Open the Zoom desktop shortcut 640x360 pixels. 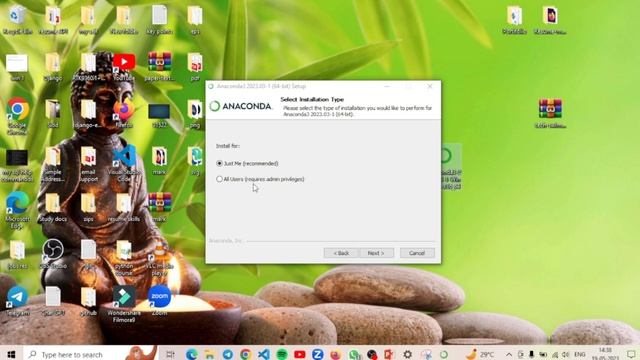[160, 301]
